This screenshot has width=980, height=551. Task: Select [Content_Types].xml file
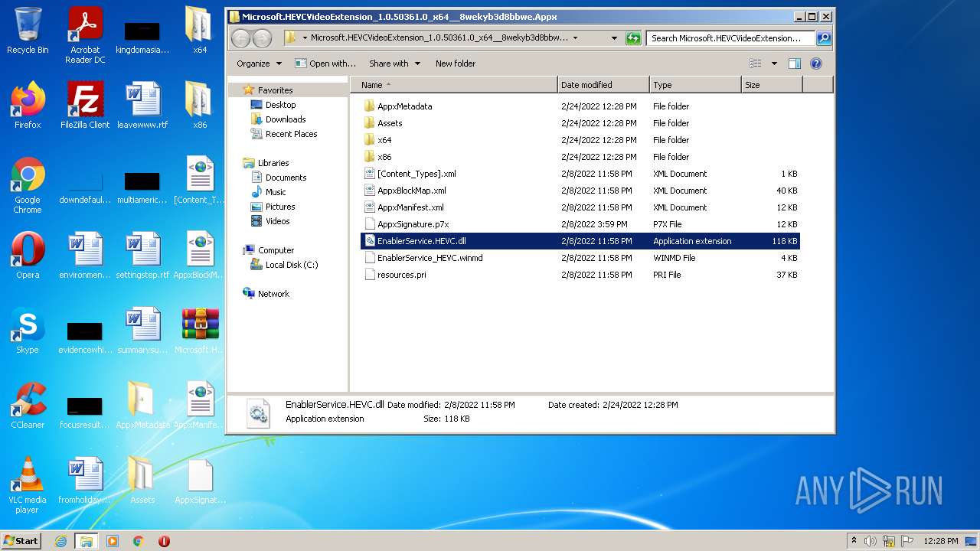coord(580,174)
